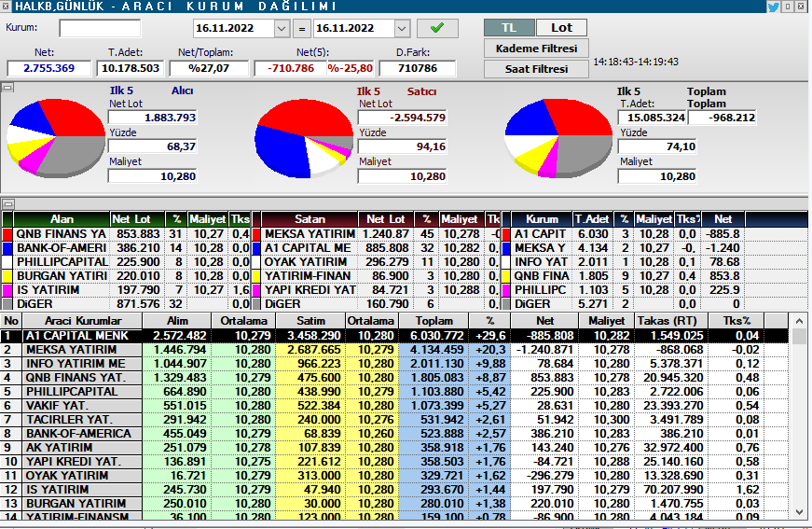Sort by Tks% header in main table
Image resolution: width=812 pixels, height=529 pixels.
736,321
